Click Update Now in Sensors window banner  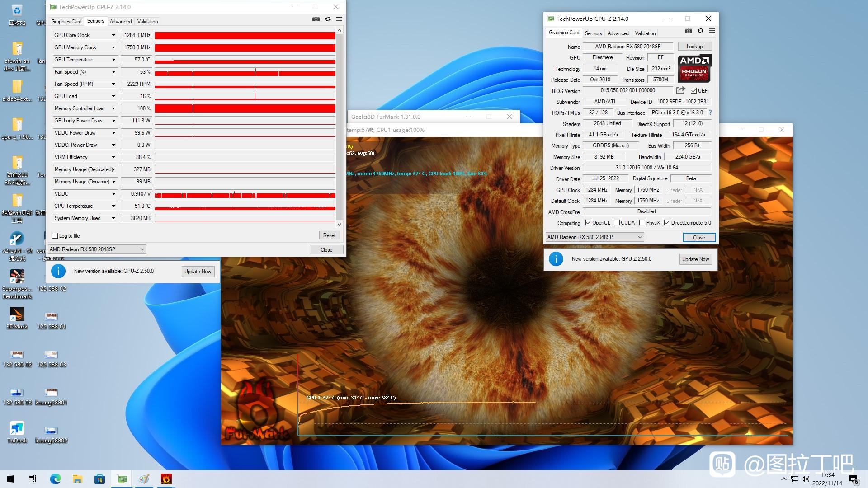pyautogui.click(x=198, y=272)
